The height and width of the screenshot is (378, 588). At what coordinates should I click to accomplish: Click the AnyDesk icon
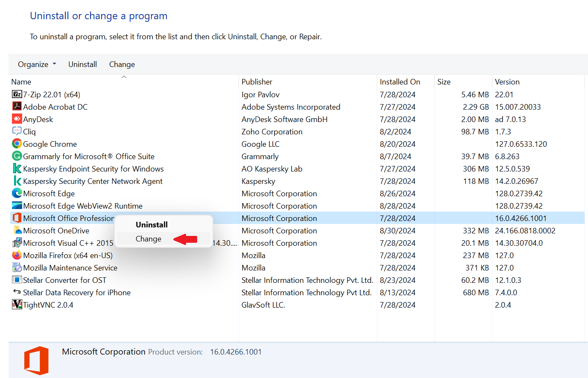16,119
